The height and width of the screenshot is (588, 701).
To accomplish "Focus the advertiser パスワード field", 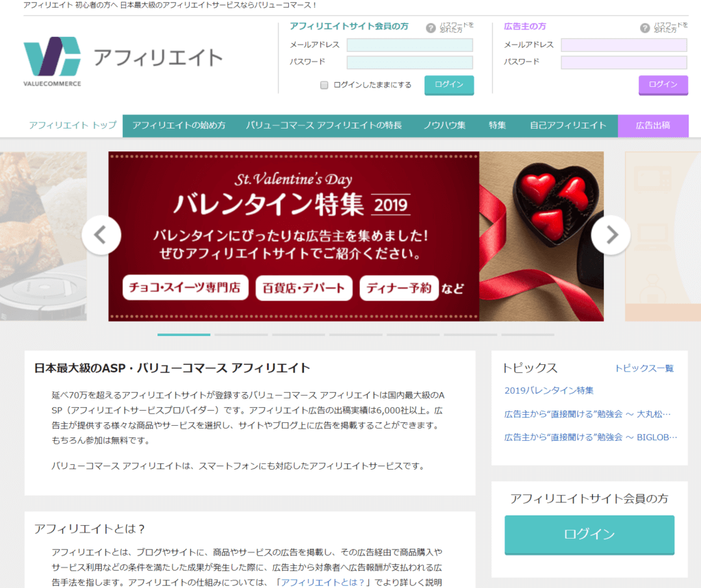I will (x=624, y=62).
